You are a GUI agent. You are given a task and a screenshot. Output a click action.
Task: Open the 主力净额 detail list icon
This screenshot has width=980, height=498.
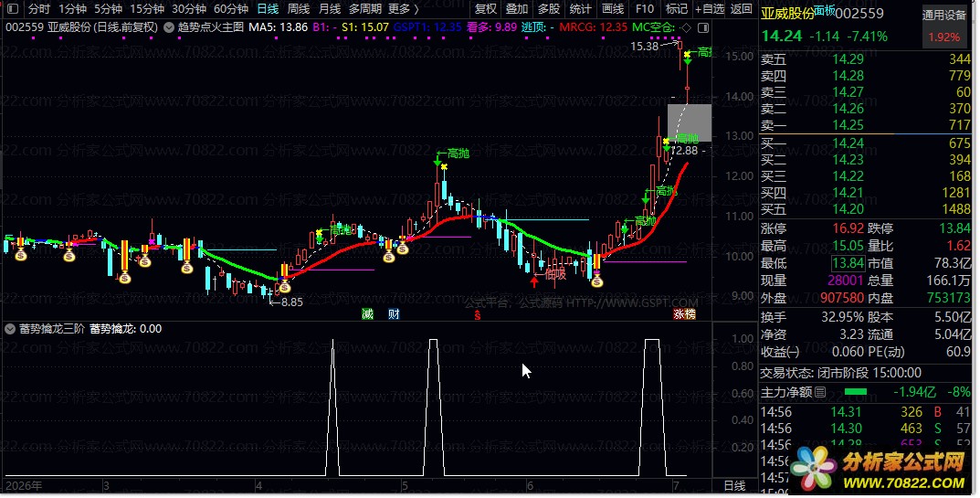pyautogui.click(x=821, y=392)
